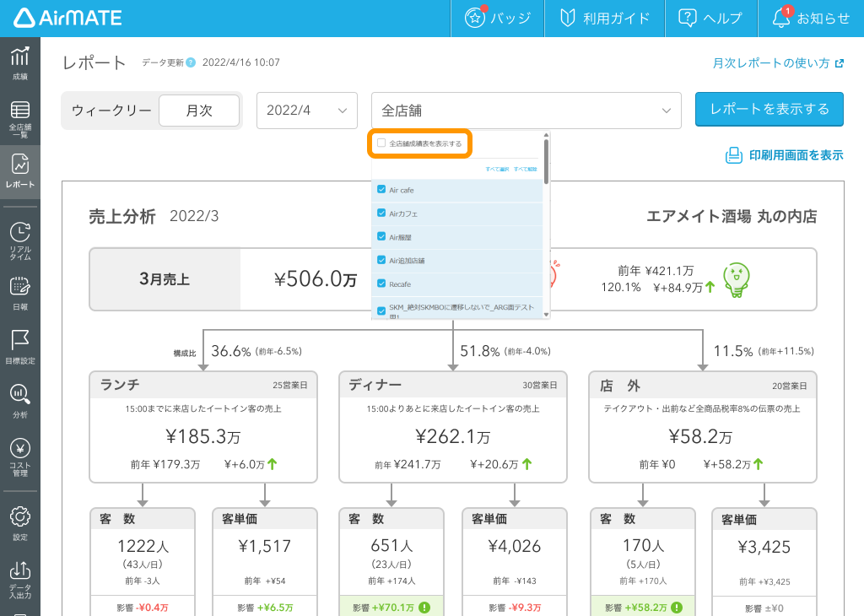
Task: Uncheck the Air cafe store
Action: 381,189
